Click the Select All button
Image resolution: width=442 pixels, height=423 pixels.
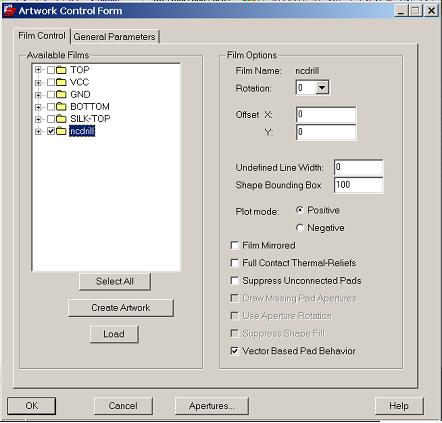click(115, 281)
